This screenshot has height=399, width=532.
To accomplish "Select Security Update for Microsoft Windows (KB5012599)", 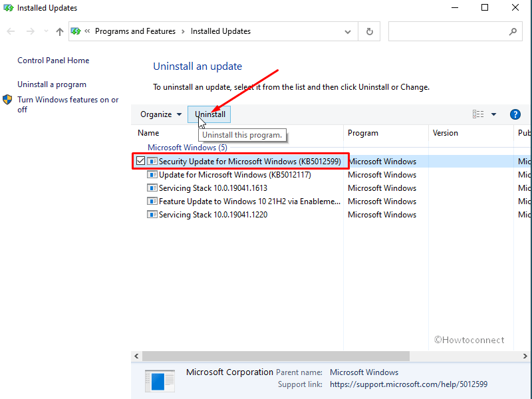I will [x=250, y=161].
